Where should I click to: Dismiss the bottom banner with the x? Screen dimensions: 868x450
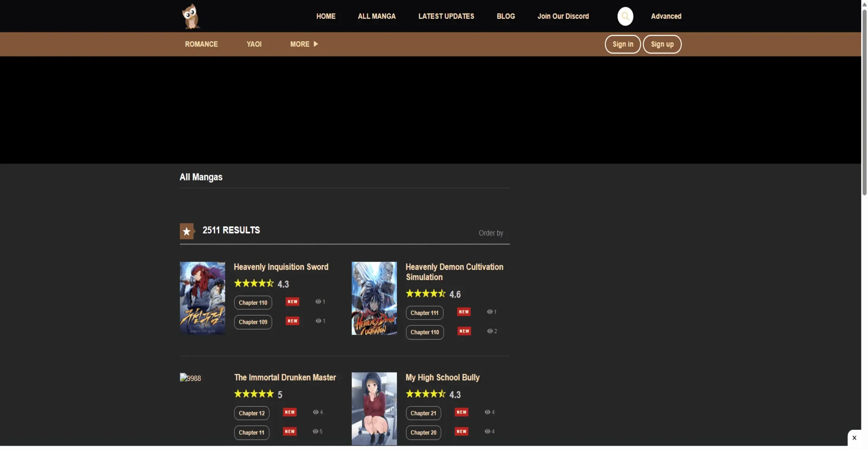pyautogui.click(x=854, y=438)
